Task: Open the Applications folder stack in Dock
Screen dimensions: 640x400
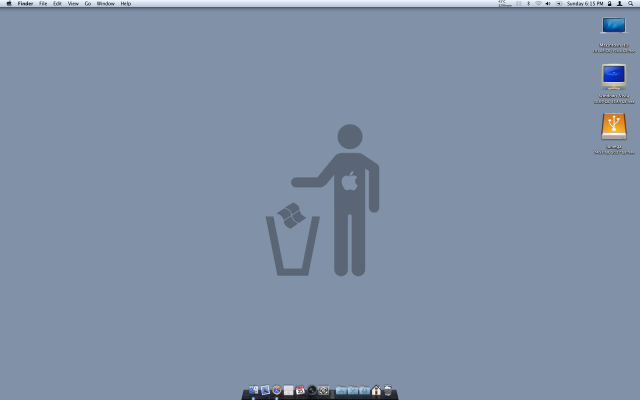Action: coord(341,391)
